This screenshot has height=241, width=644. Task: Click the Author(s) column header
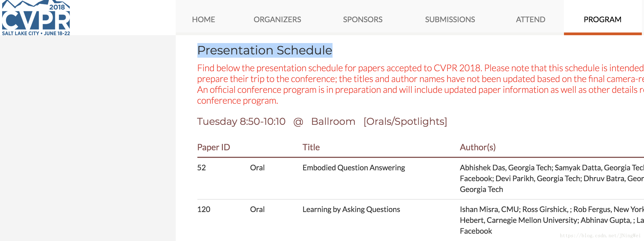pos(478,147)
